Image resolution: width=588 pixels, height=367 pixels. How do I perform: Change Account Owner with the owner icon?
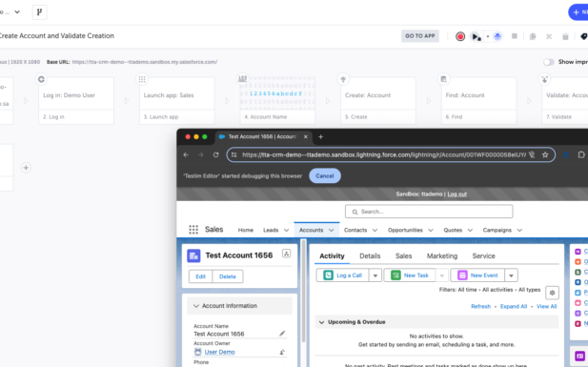pos(282,352)
